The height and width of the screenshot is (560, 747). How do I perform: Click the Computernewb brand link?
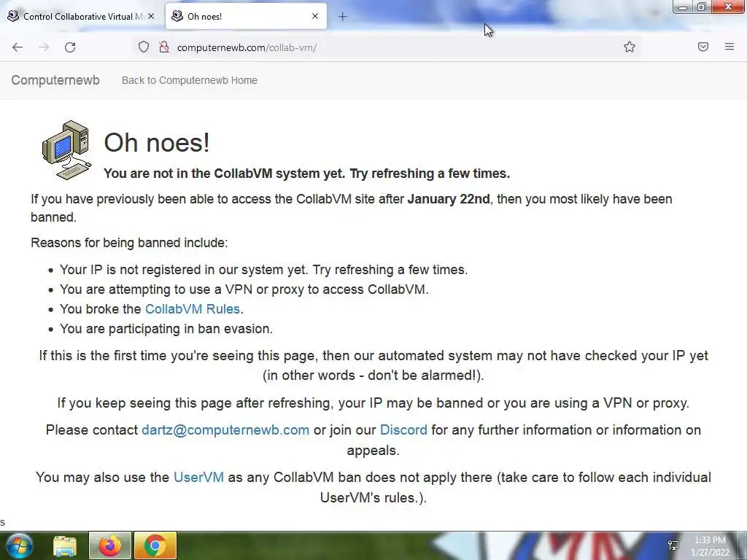(55, 80)
